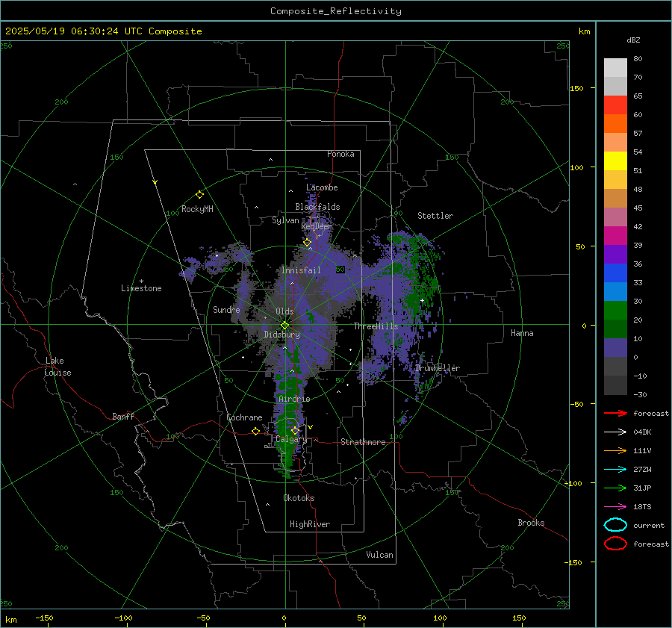The height and width of the screenshot is (628, 672).
Task: Click the bright yellow dBZ legend swatch
Action: 615,161
